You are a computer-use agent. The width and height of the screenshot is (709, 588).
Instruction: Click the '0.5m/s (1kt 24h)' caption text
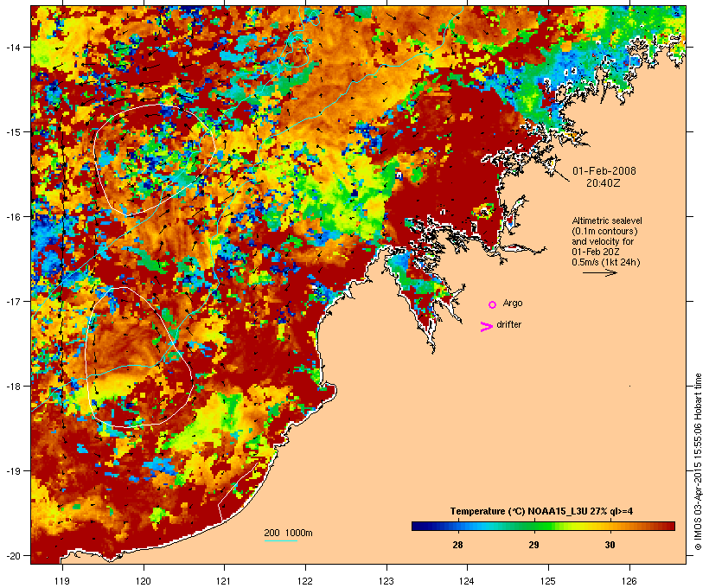(606, 262)
